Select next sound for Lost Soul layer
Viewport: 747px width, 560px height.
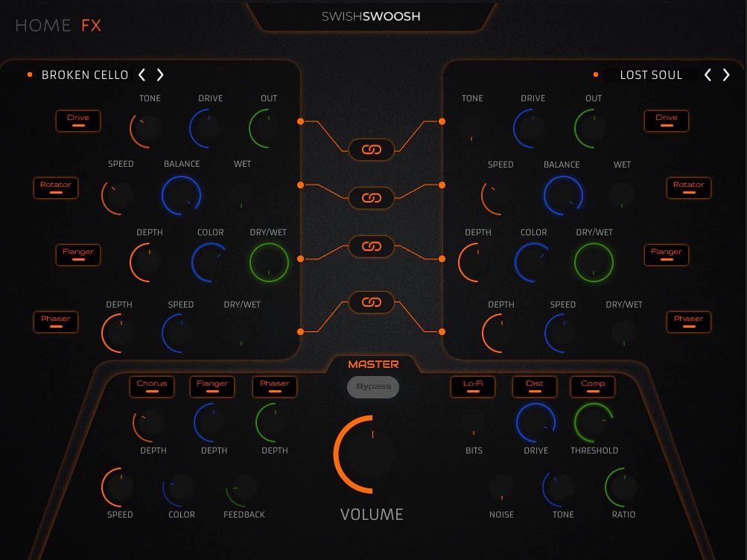click(x=726, y=74)
